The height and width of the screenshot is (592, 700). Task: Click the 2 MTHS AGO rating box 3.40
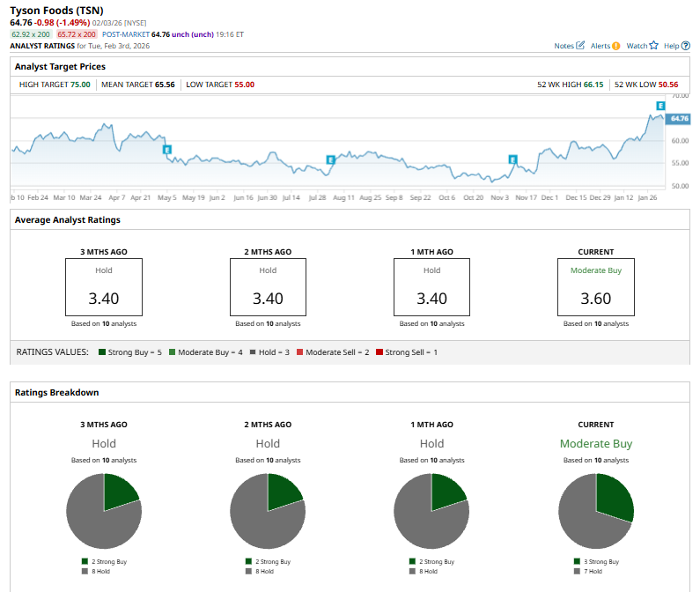coord(268,287)
